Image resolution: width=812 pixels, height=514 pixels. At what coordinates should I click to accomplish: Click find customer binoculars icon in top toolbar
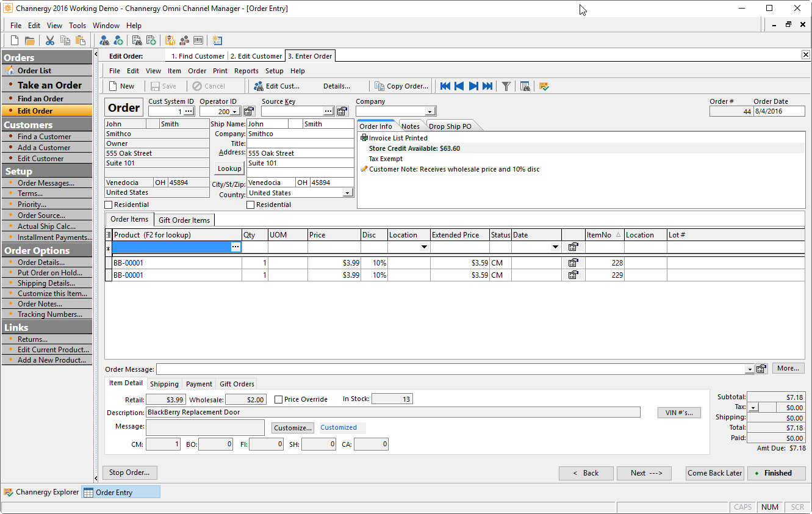pos(104,41)
